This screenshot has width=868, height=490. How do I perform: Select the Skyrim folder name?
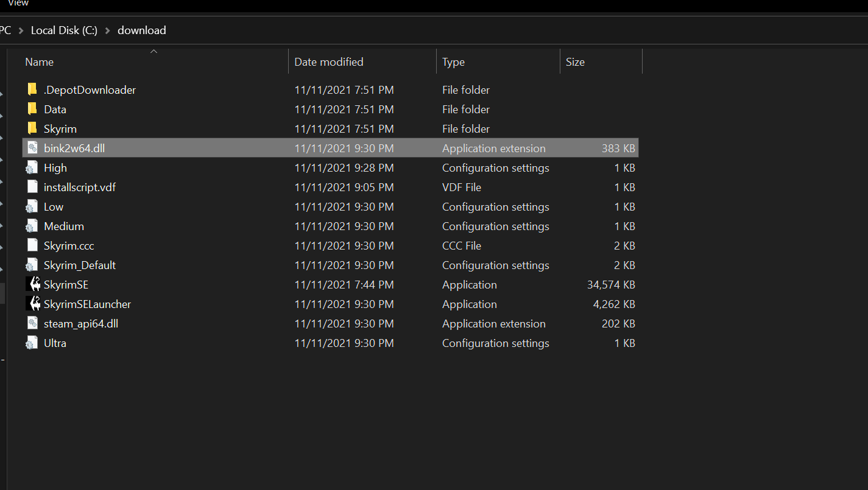pos(60,129)
